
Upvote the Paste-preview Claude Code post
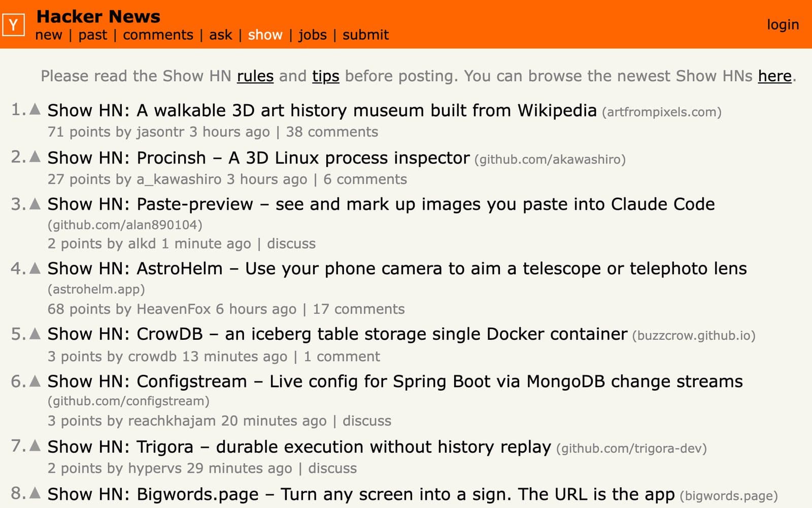coord(35,204)
